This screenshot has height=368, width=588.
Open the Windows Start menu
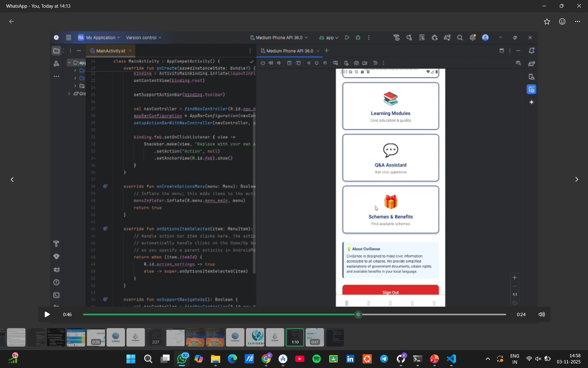pos(131,358)
